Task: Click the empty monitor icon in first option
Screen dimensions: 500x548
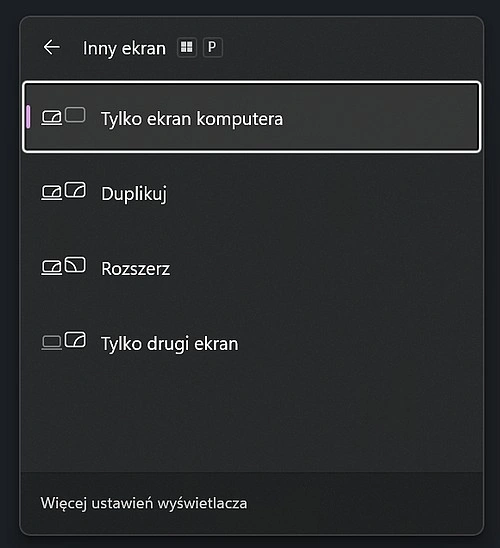Action: click(x=75, y=115)
